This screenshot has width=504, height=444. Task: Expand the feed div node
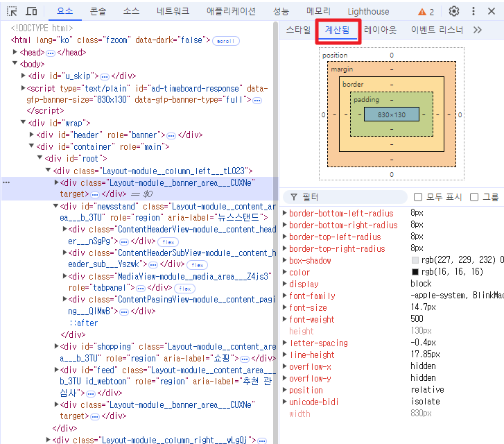[57, 370]
